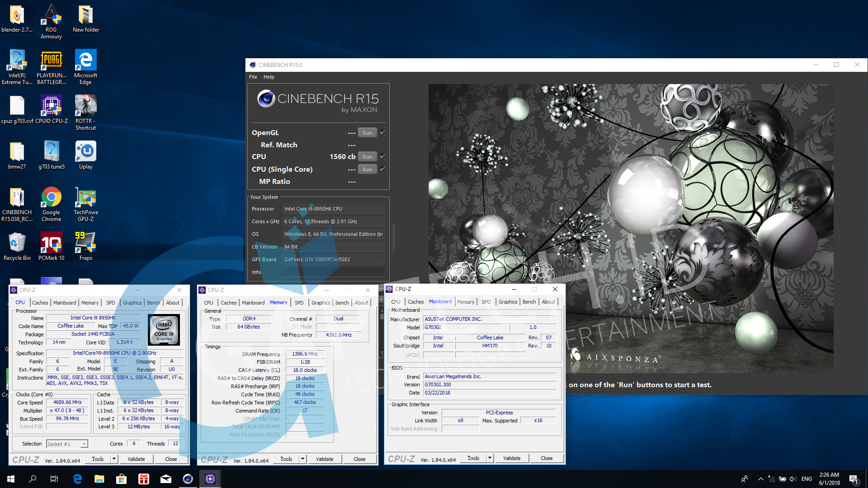Image resolution: width=868 pixels, height=488 pixels.
Task: Expand Tools dropdown arrow in CPU-Z CPU window
Action: tap(114, 459)
